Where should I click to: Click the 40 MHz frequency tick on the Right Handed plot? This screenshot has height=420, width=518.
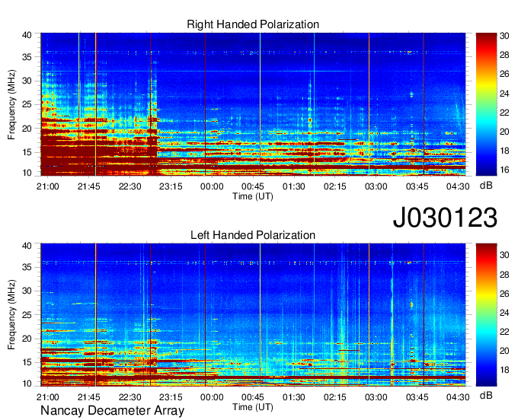click(27, 35)
